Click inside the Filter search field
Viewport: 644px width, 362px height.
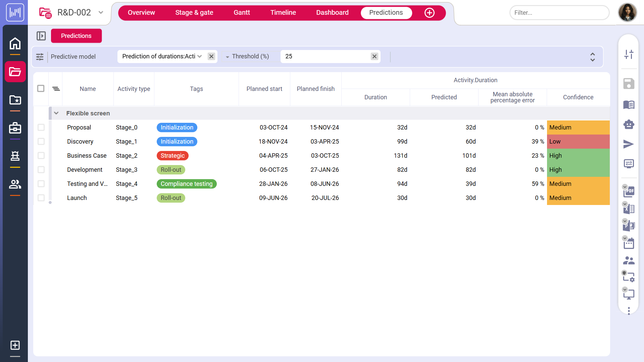point(559,12)
